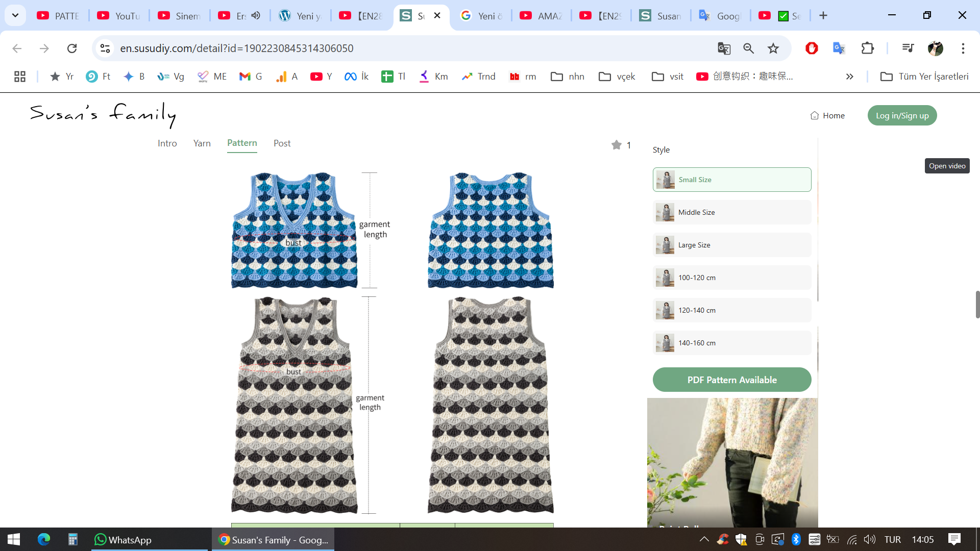This screenshot has width=980, height=551.
Task: Click the Log in/Sign up button
Action: 902,115
